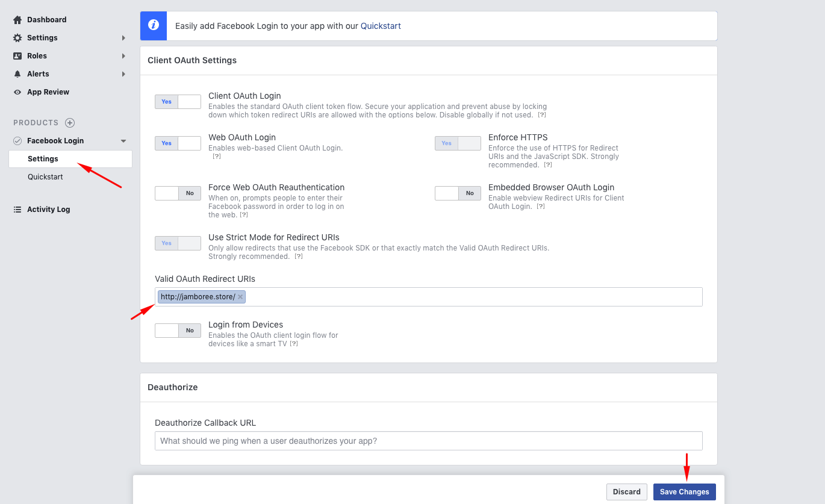Click Save Changes button
The width and height of the screenshot is (825, 504).
(x=685, y=492)
